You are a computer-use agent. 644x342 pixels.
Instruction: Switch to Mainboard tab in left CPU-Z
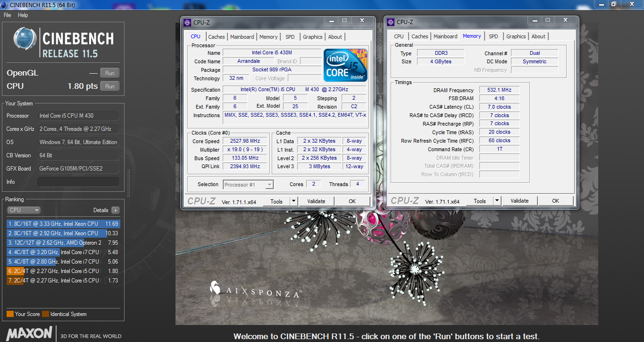[242, 37]
